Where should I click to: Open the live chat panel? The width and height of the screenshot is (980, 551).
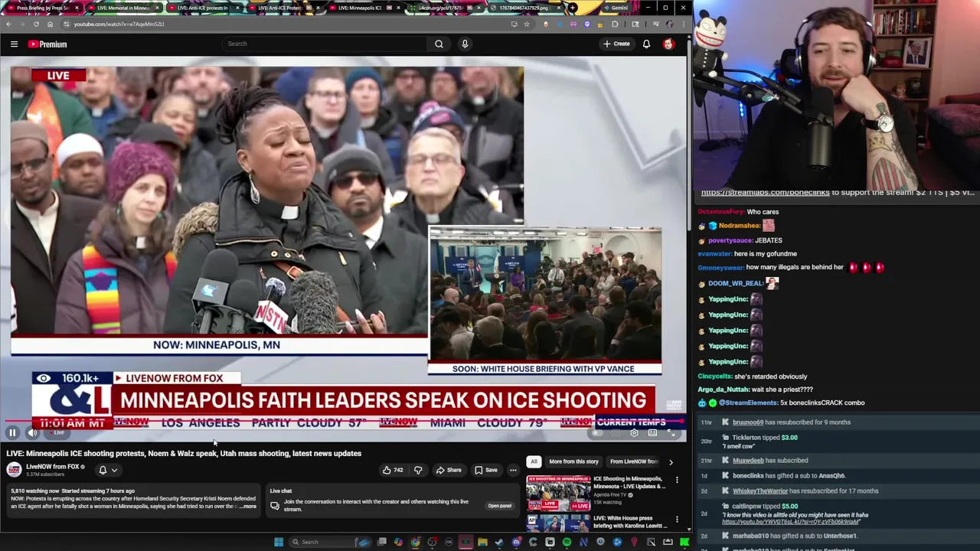pos(499,506)
